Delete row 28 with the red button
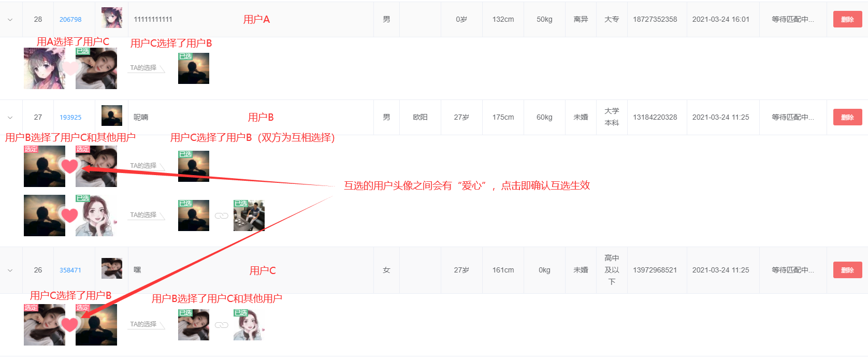The width and height of the screenshot is (868, 359). (x=847, y=19)
